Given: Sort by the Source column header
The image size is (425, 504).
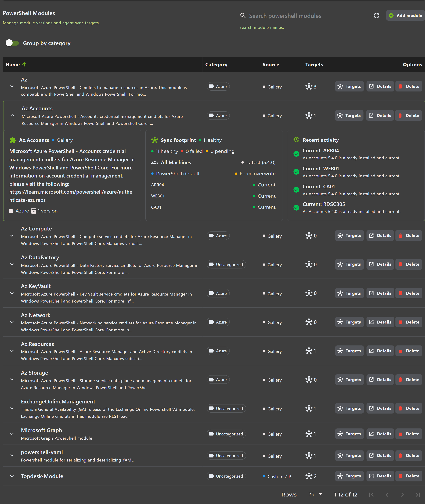Looking at the screenshot, I should pyautogui.click(x=271, y=64).
